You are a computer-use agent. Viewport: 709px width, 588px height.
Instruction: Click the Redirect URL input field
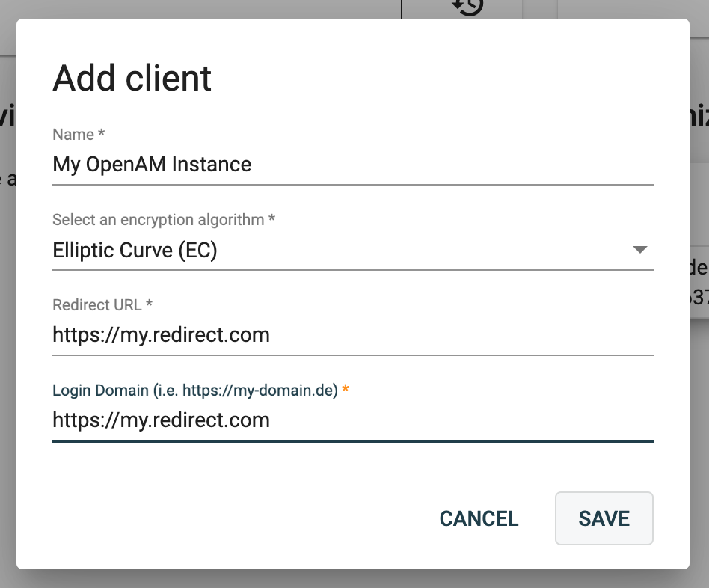353,335
